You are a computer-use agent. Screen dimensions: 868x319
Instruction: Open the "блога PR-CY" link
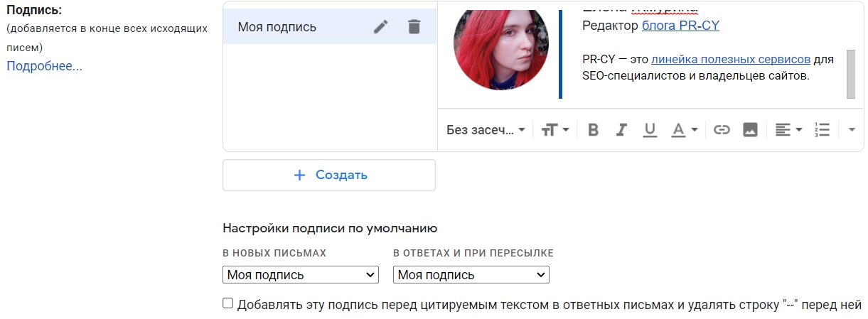pos(681,26)
